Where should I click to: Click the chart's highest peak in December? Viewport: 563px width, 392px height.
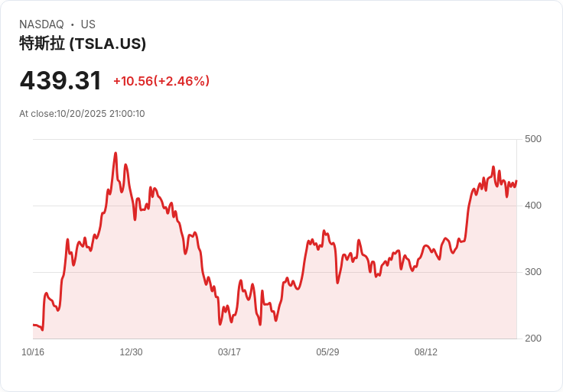[116, 153]
